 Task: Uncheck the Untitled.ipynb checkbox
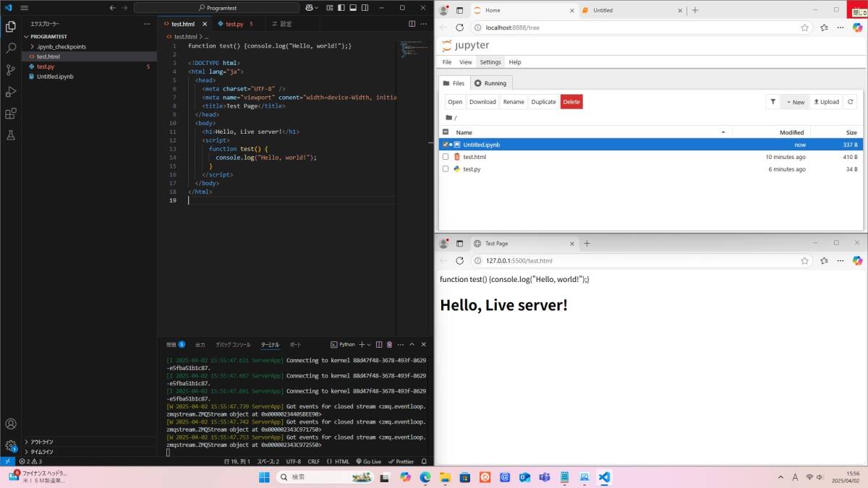446,145
